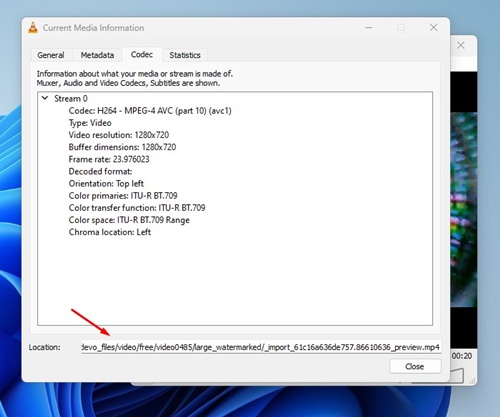500x417 pixels.
Task: Click inside the Location path field
Action: click(261, 347)
